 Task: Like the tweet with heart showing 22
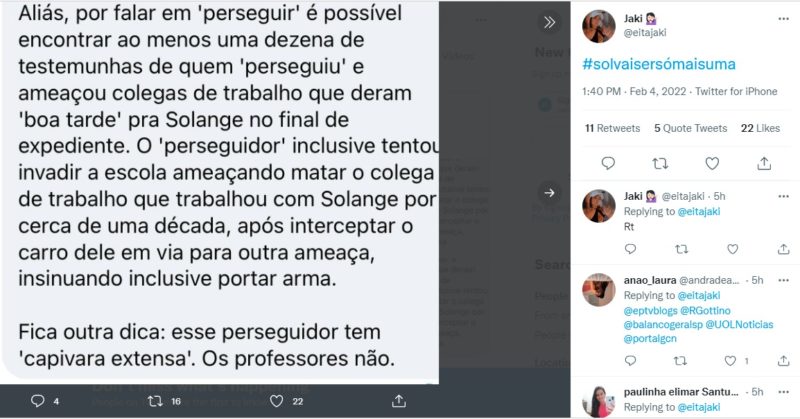[277, 401]
